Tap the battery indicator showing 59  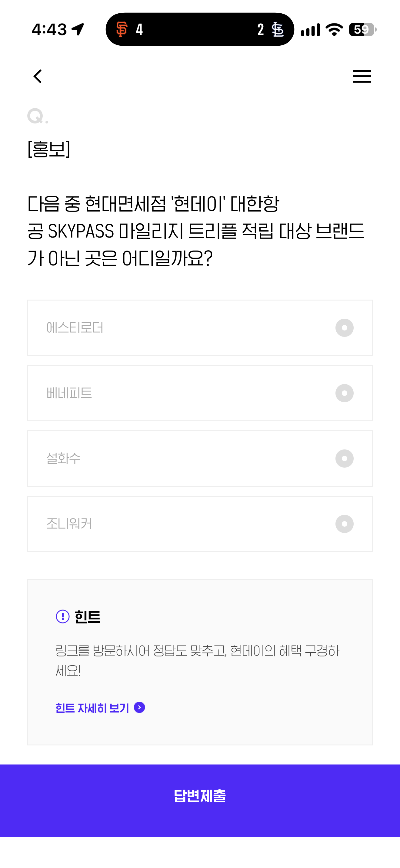point(362,30)
